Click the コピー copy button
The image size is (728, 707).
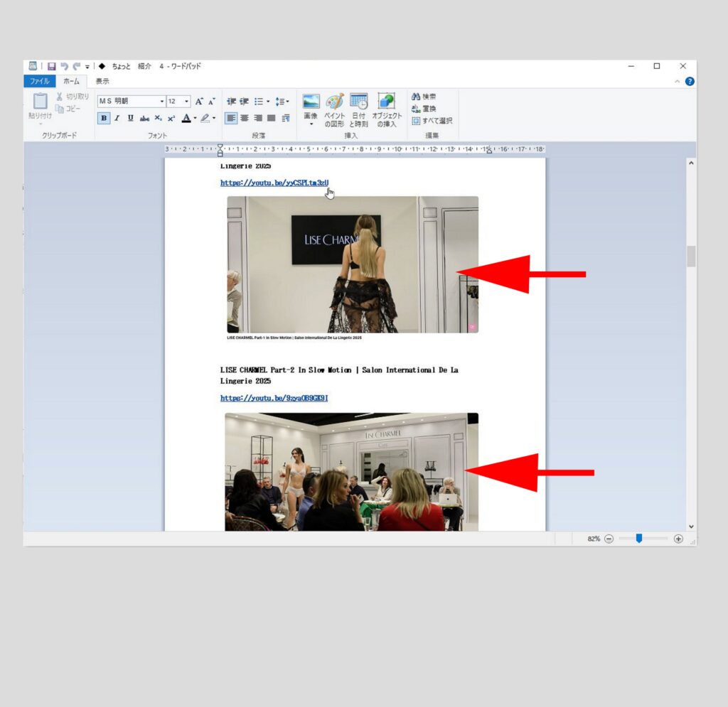point(68,109)
